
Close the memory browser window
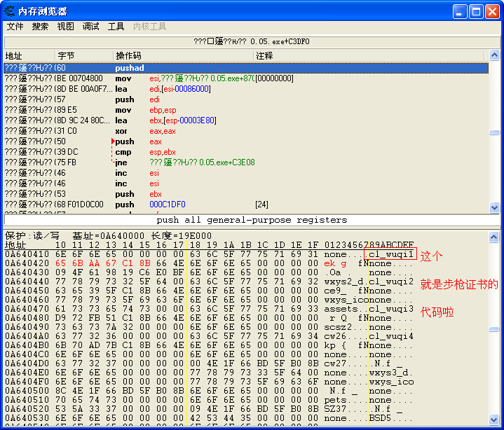click(x=492, y=12)
